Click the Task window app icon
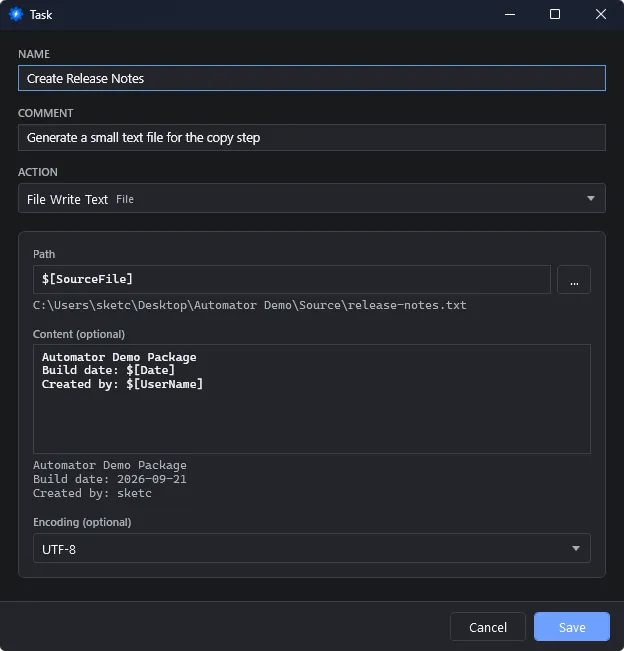This screenshot has width=624, height=651. tap(16, 15)
